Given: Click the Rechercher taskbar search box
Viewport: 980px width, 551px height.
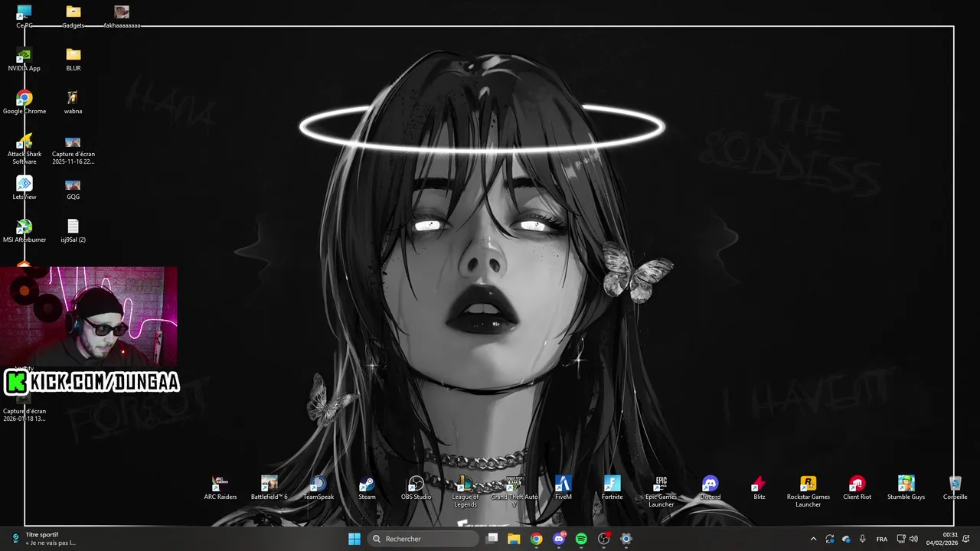Looking at the screenshot, I should (x=423, y=539).
